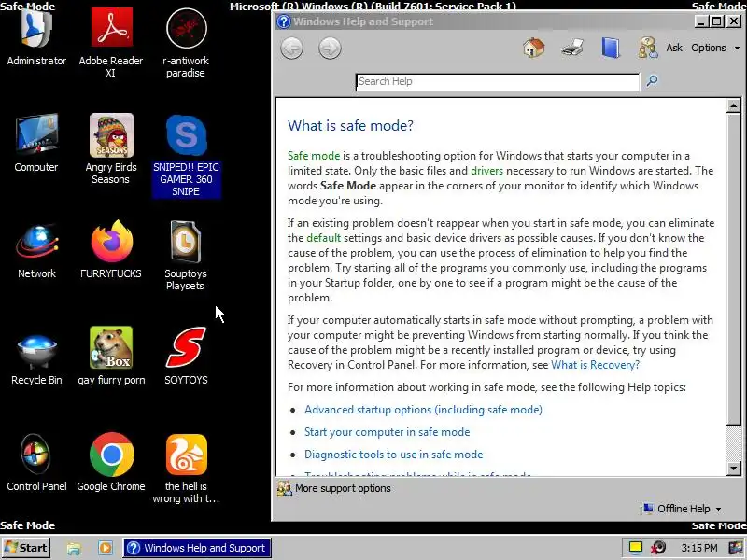Viewport: 747px width, 560px height.
Task: Browse Help contents book icon
Action: (611, 49)
